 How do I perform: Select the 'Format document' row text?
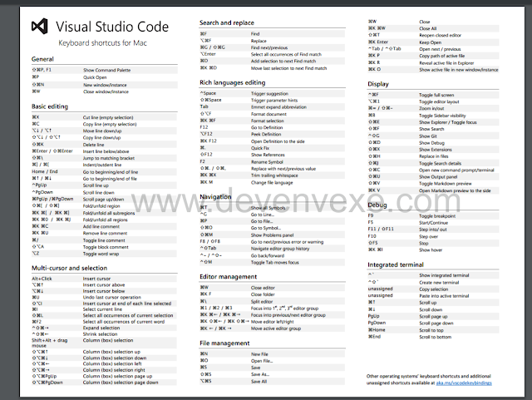tap(268, 114)
